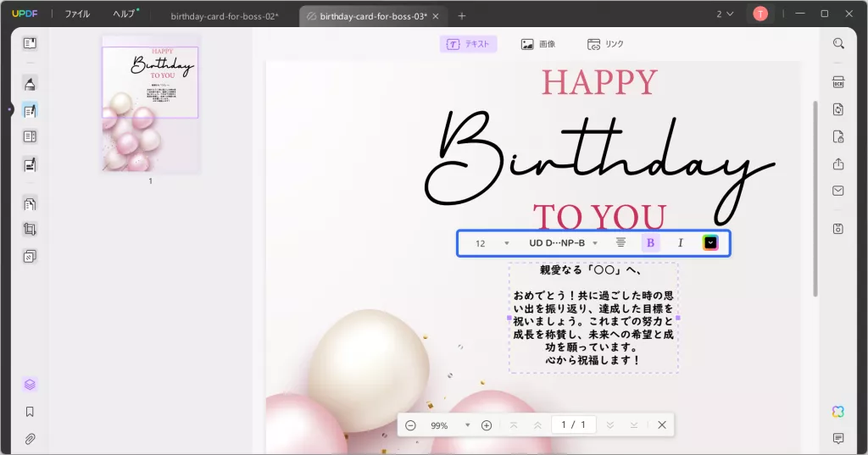Switch to birthday-card-for-boss-02 tab
This screenshot has height=455, width=868.
pyautogui.click(x=224, y=16)
